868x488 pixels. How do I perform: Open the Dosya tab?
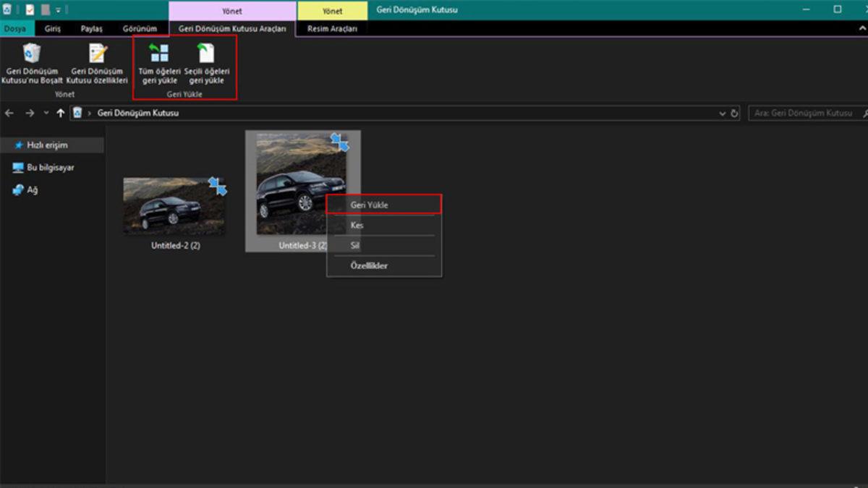point(15,29)
